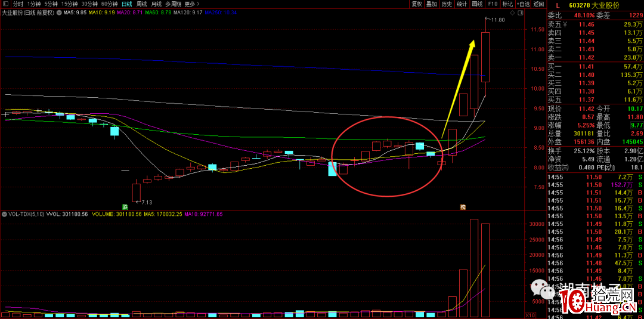Image resolution: width=644 pixels, height=319 pixels.
Task: Expand the 大业股份 indicator dropdown arrow
Action: point(58,13)
